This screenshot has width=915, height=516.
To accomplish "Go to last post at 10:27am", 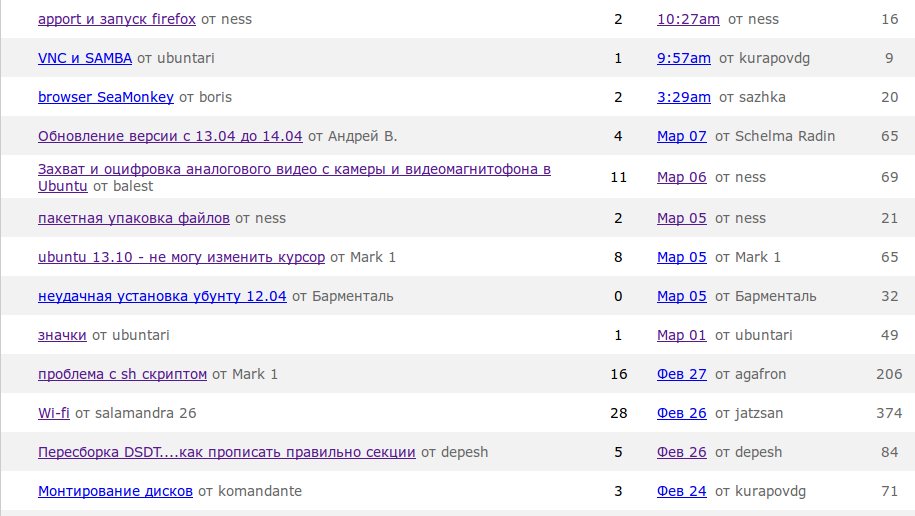I will point(688,19).
